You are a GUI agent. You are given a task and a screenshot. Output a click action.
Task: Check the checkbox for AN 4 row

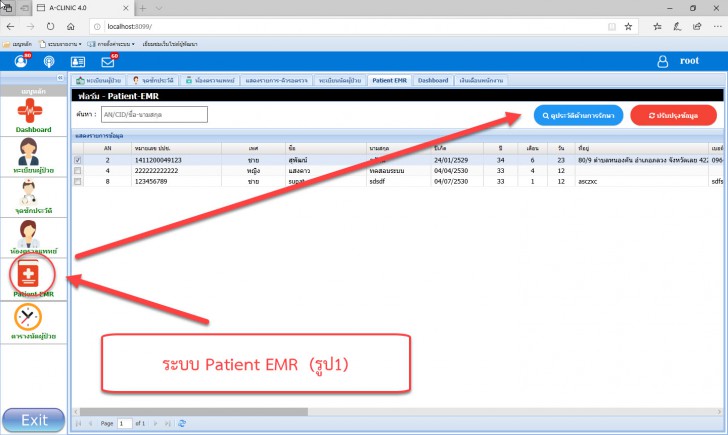click(x=78, y=170)
